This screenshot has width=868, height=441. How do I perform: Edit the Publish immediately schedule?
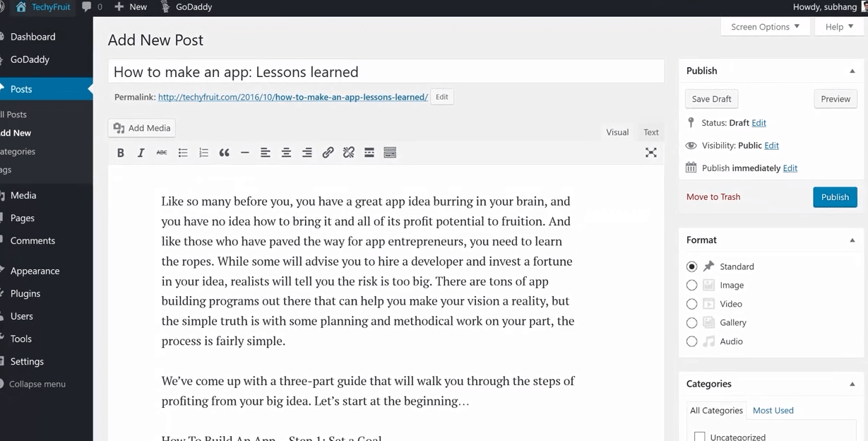(x=790, y=168)
